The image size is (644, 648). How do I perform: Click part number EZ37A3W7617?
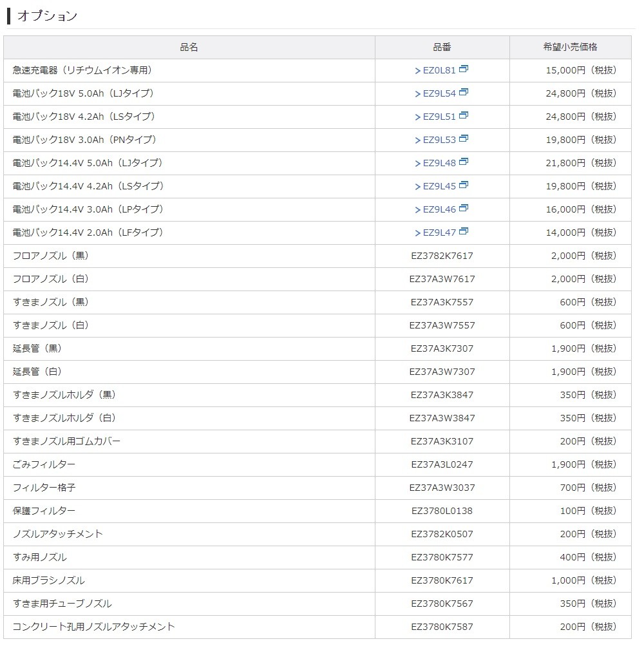pos(442,279)
